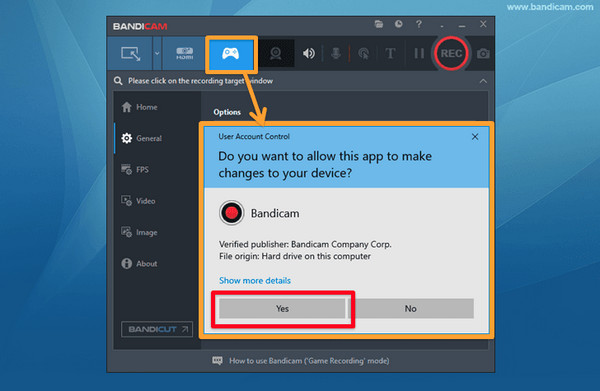Open the output folder icon in title bar
This screenshot has height=391, width=600.
point(379,24)
